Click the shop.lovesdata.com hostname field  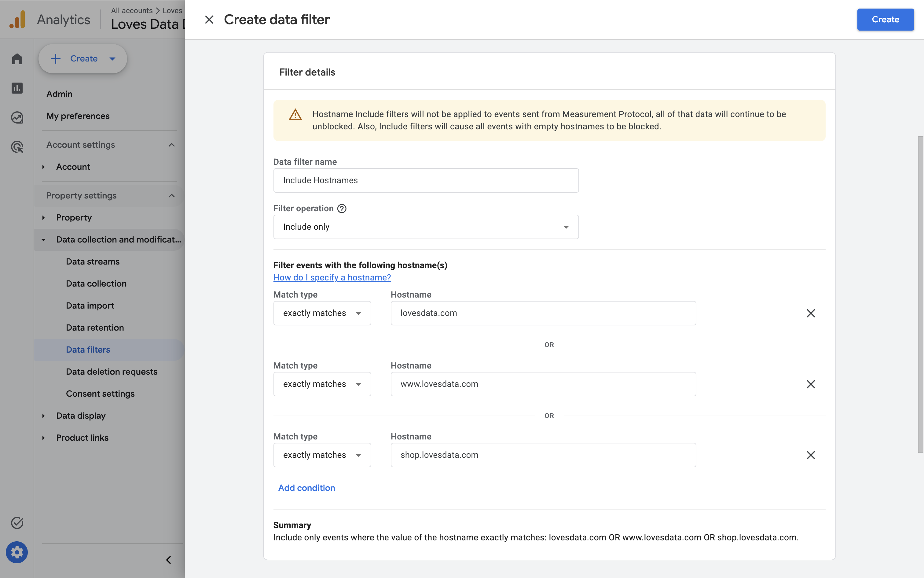pos(543,455)
